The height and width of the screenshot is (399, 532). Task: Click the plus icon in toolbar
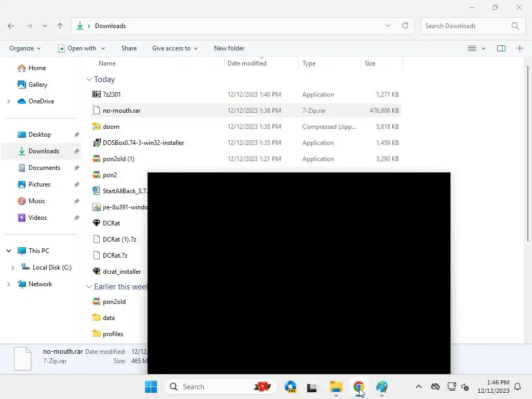(520, 48)
